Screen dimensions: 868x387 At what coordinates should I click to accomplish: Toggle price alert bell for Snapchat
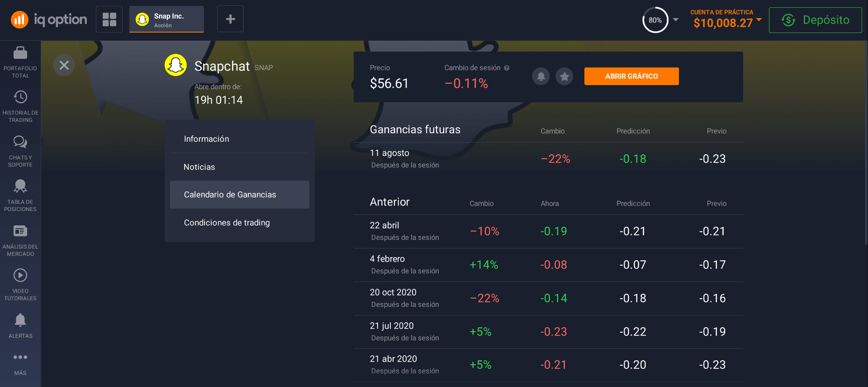[x=541, y=76]
